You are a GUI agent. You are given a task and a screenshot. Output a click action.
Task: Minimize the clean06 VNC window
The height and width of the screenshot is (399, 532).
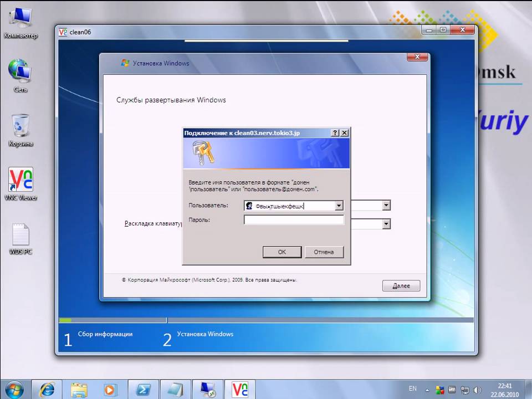pos(429,30)
